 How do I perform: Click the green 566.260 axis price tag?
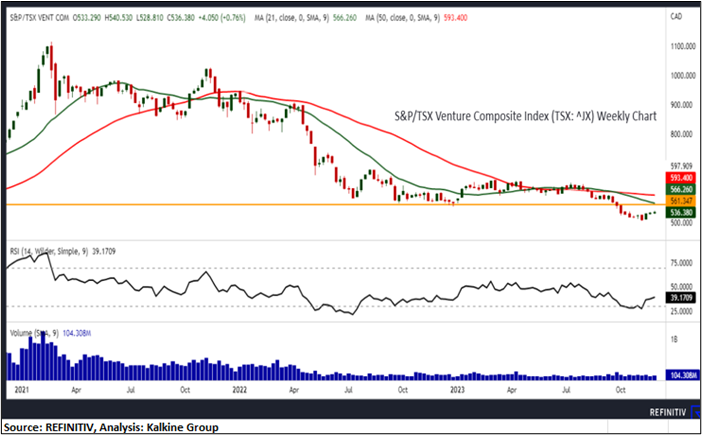click(x=681, y=189)
